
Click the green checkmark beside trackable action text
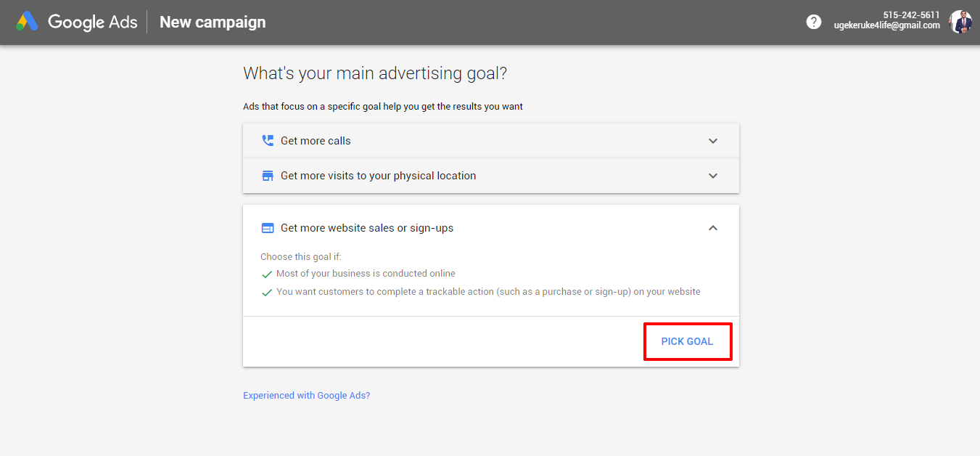(267, 293)
